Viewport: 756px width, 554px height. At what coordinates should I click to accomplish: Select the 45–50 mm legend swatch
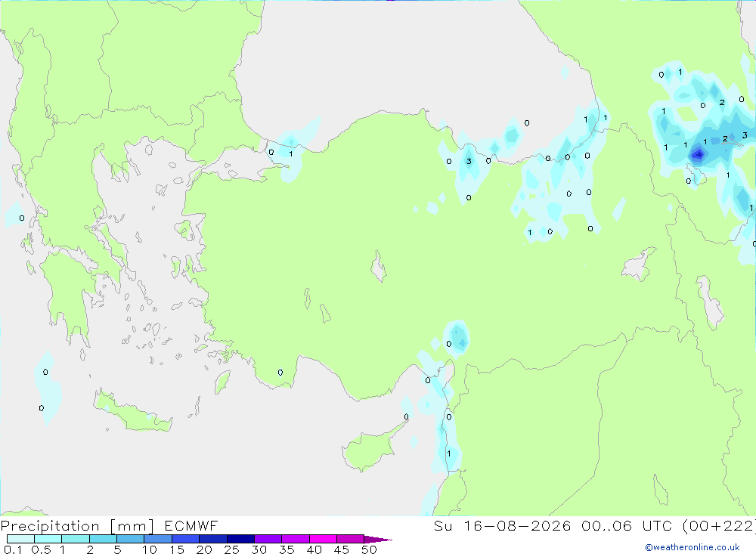[x=351, y=539]
